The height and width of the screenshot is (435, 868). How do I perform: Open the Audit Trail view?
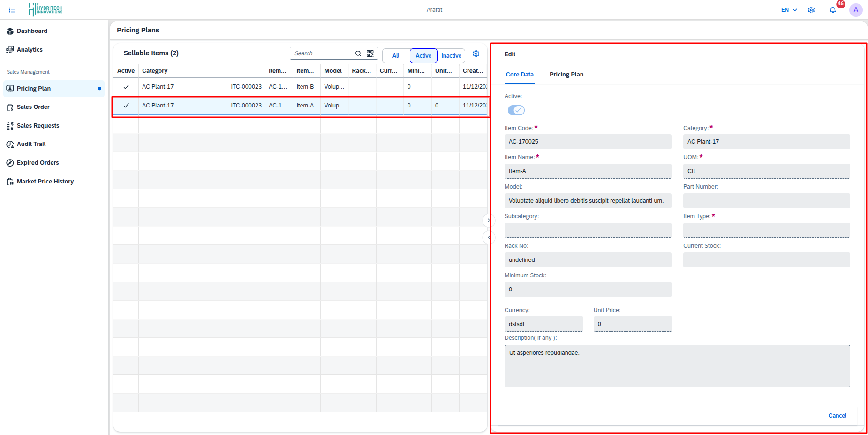[x=31, y=144]
